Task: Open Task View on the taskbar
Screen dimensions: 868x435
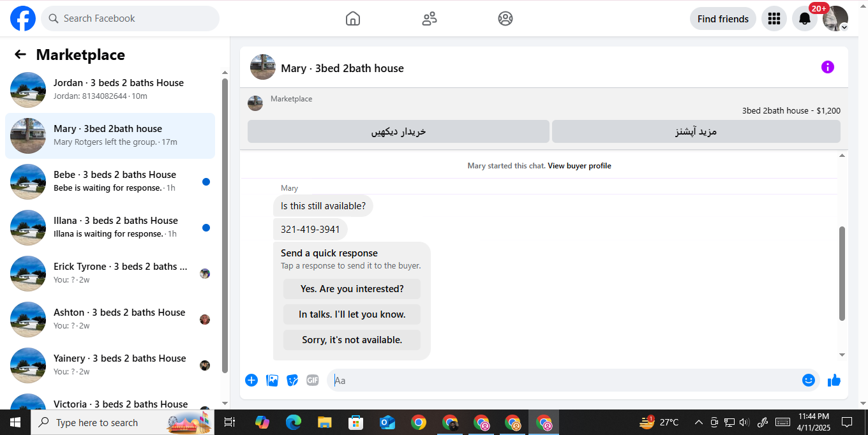Action: point(230,422)
